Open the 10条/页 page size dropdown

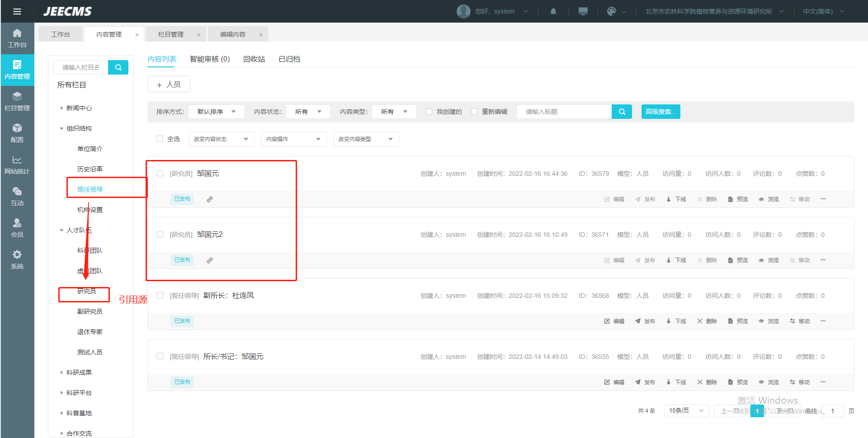pyautogui.click(x=686, y=410)
